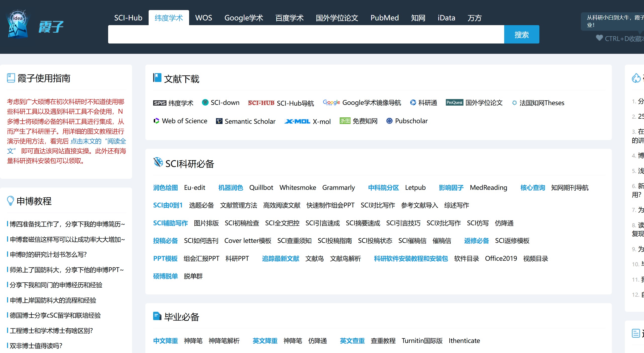Screen dimensions: 644x353
Task: Open the 选题必备 link
Action: pos(201,205)
